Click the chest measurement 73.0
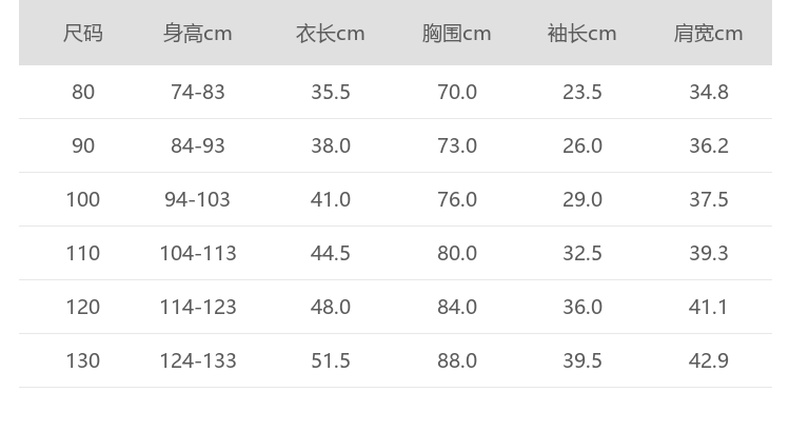This screenshot has width=790, height=431. coord(457,146)
